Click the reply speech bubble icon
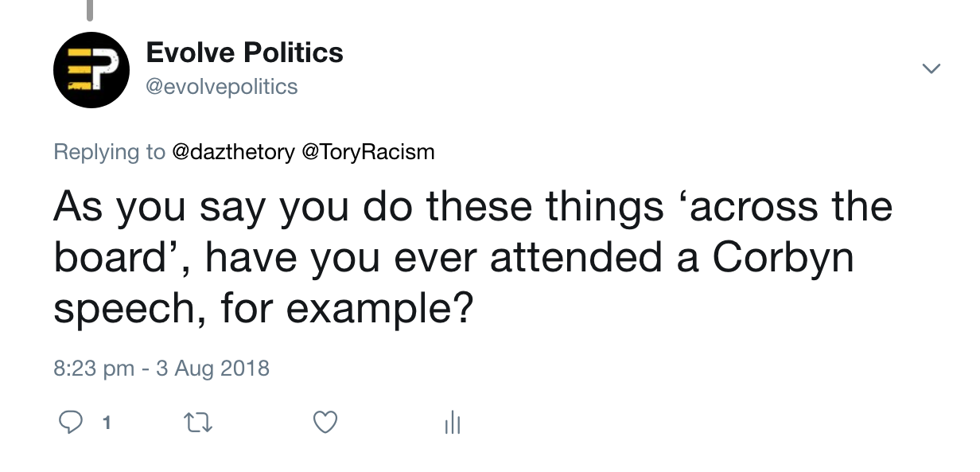 tap(72, 423)
